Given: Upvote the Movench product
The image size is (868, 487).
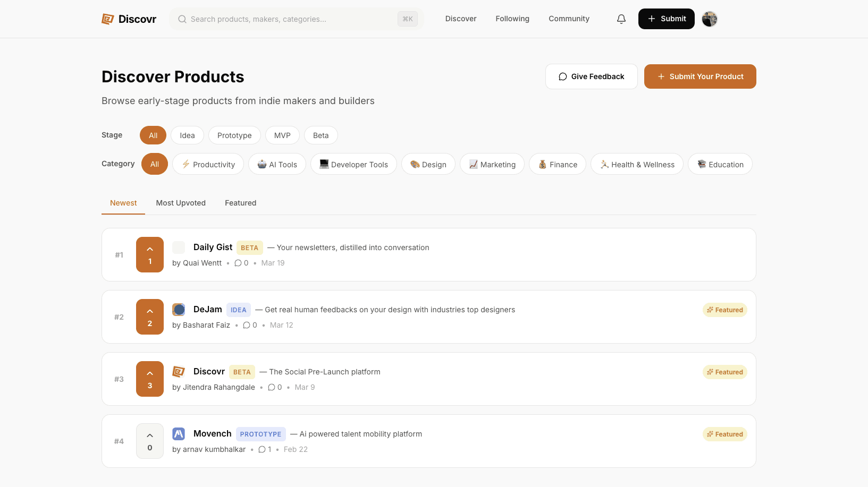Looking at the screenshot, I should pos(150,441).
